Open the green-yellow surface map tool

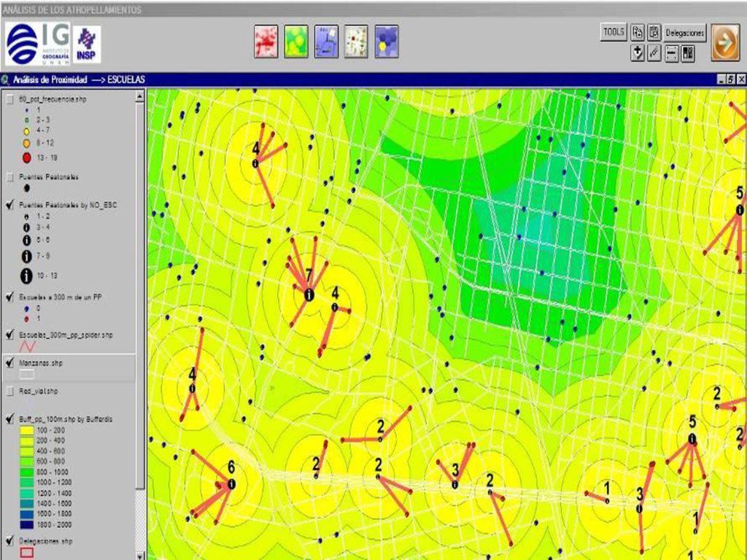pyautogui.click(x=296, y=42)
